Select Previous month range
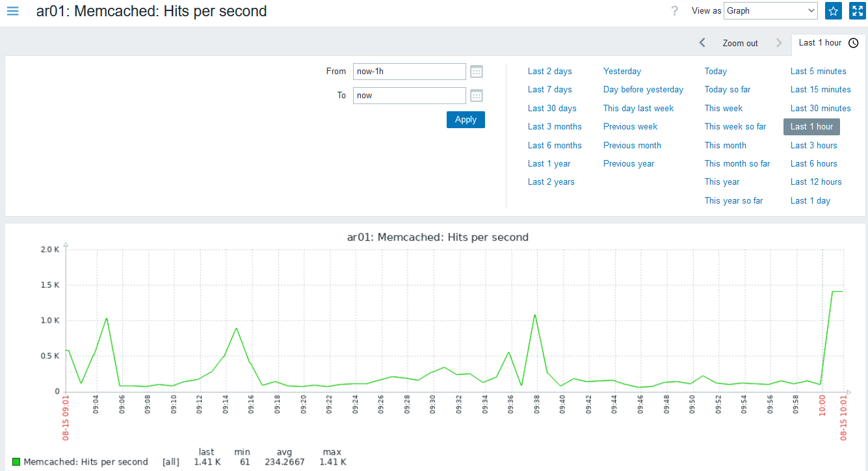 632,146
